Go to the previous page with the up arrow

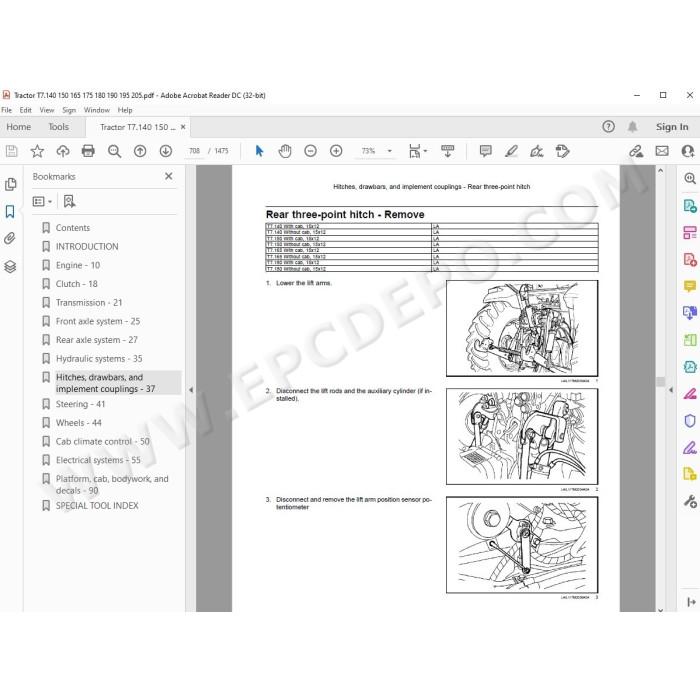coord(140,151)
